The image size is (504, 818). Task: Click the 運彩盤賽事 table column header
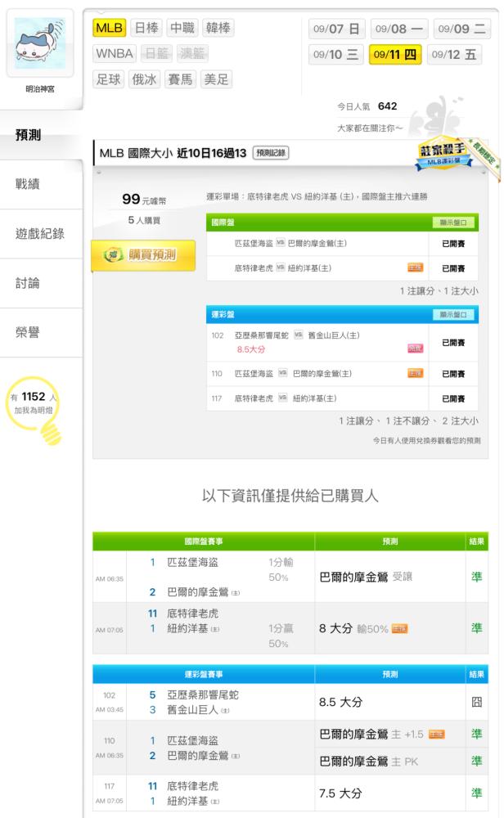pos(204,674)
